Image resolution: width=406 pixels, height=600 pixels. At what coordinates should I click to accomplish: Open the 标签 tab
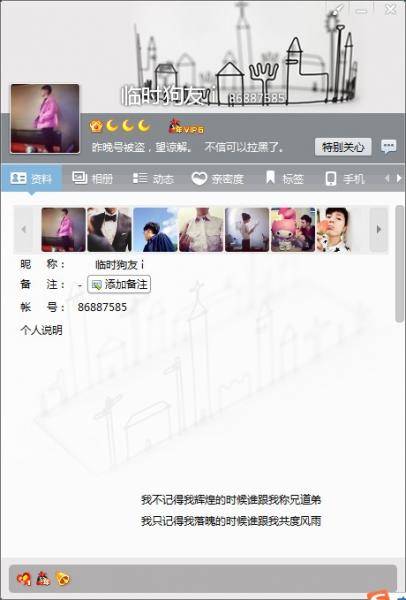pyautogui.click(x=285, y=178)
